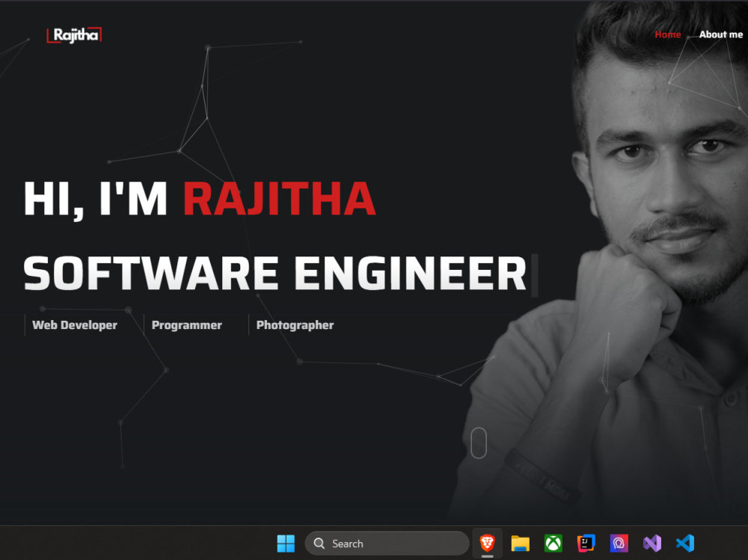Launch the Xbox app from the taskbar
Viewport: 748px width, 560px height.
[x=554, y=544]
